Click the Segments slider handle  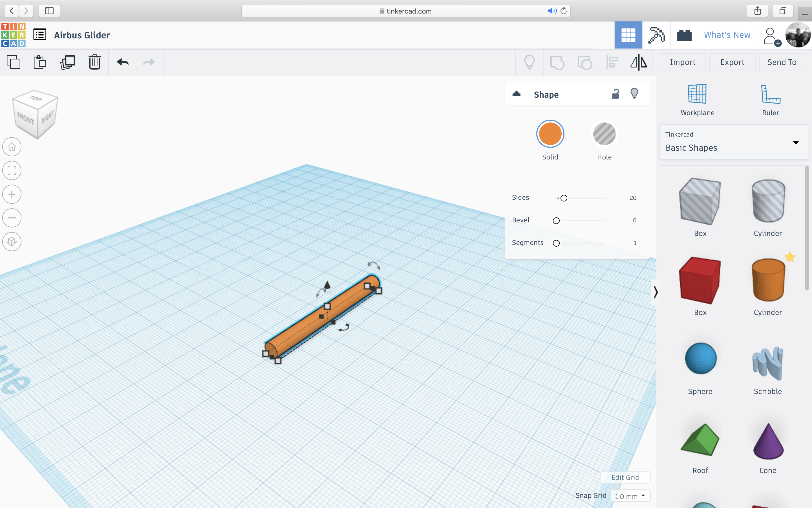(x=556, y=243)
